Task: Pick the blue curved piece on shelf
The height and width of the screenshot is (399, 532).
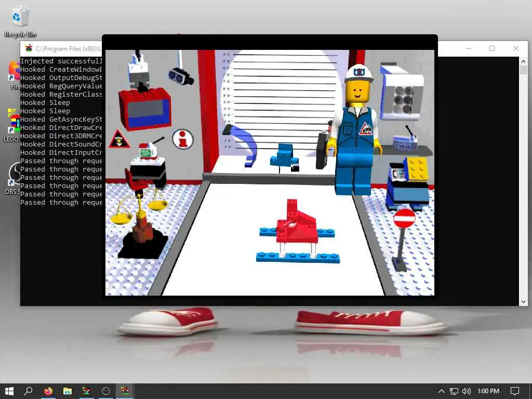Action: (244, 145)
